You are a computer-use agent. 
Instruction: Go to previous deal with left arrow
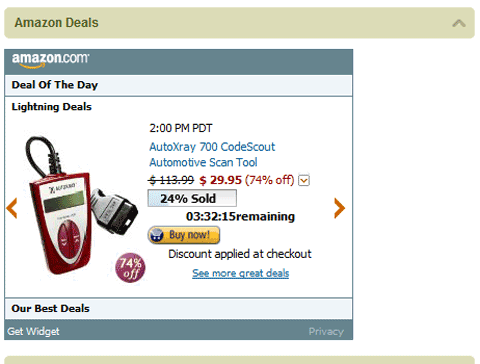point(12,208)
